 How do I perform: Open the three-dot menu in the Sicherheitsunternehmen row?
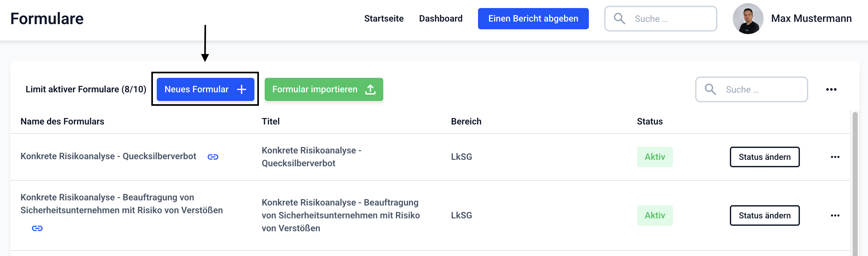pyautogui.click(x=835, y=215)
